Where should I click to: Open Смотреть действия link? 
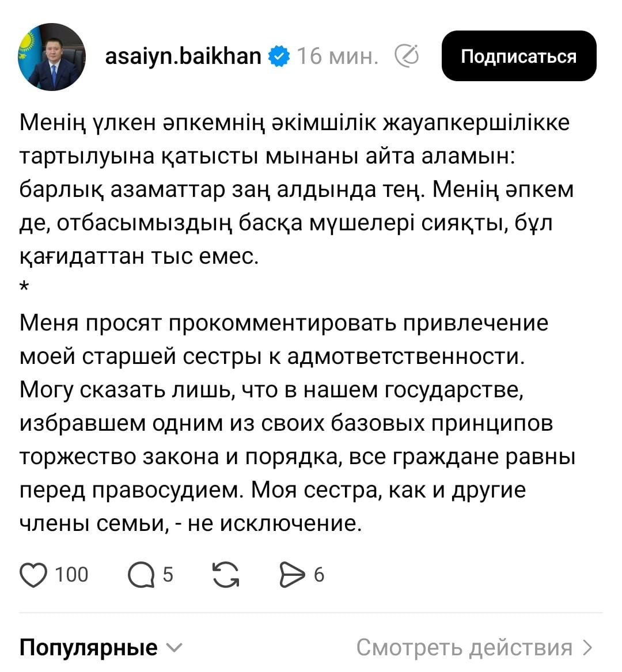point(464,648)
